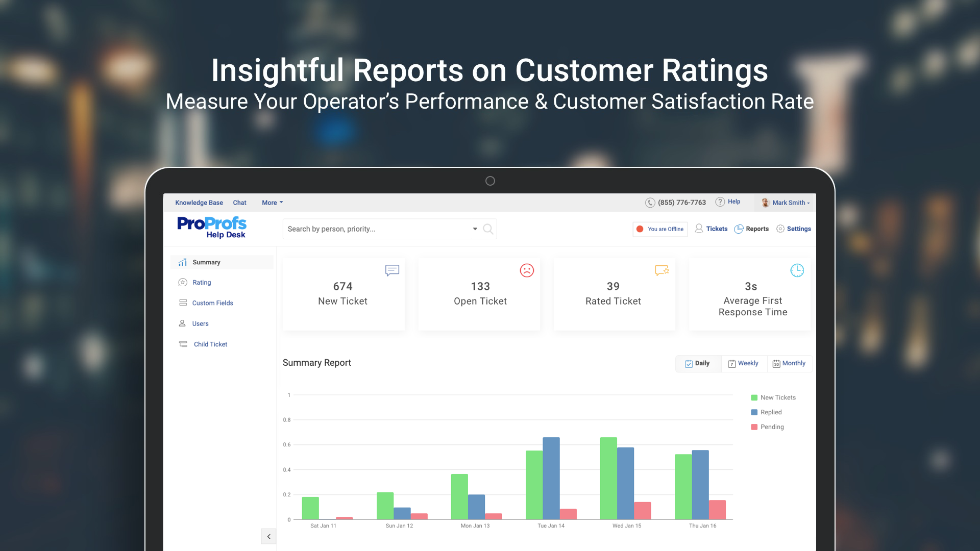Toggle Pending series in legend
The height and width of the screenshot is (551, 980).
(x=772, y=427)
